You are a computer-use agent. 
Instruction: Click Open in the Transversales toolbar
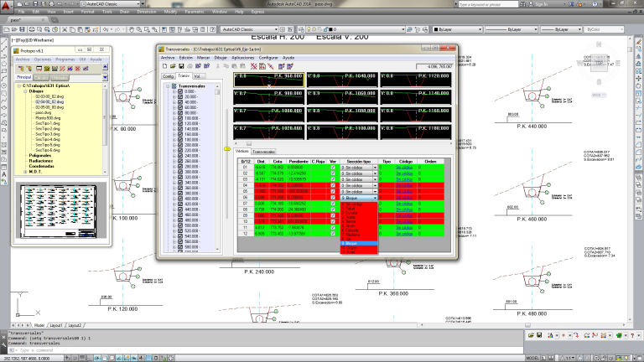point(173,66)
